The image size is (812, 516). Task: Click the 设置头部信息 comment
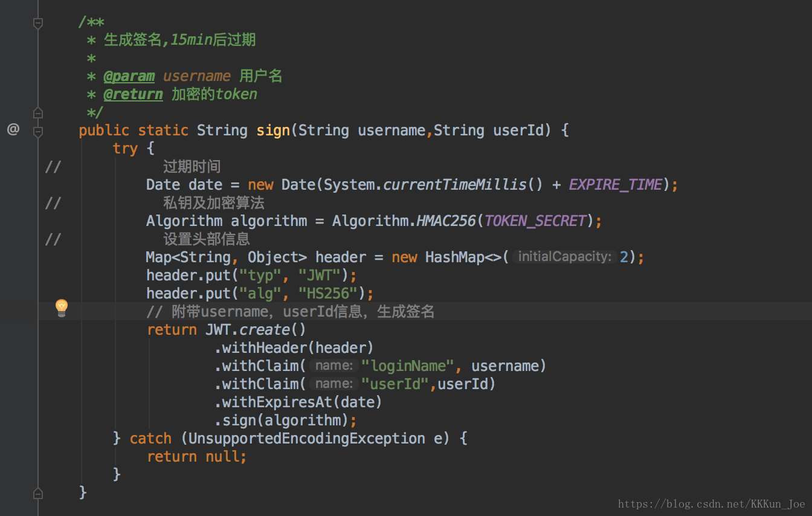(x=206, y=239)
